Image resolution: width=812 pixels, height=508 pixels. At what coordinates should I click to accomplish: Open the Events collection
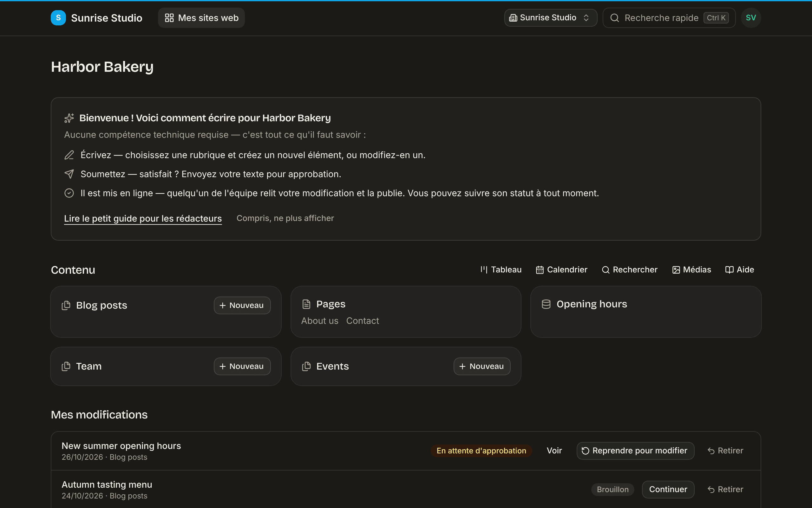click(x=332, y=366)
